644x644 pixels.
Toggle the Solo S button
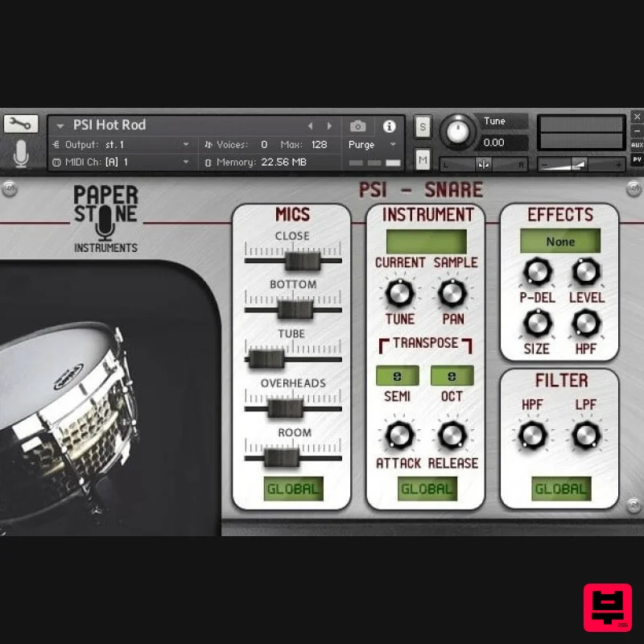(x=423, y=127)
